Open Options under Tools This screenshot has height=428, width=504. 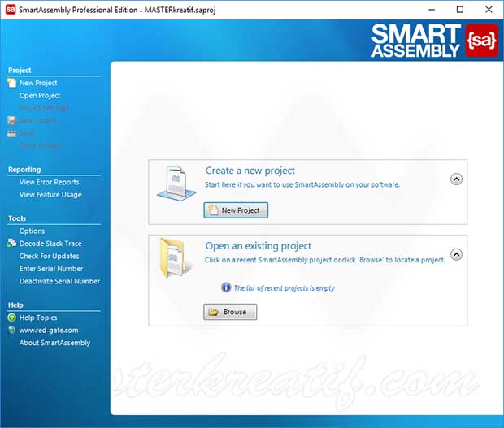click(x=32, y=231)
